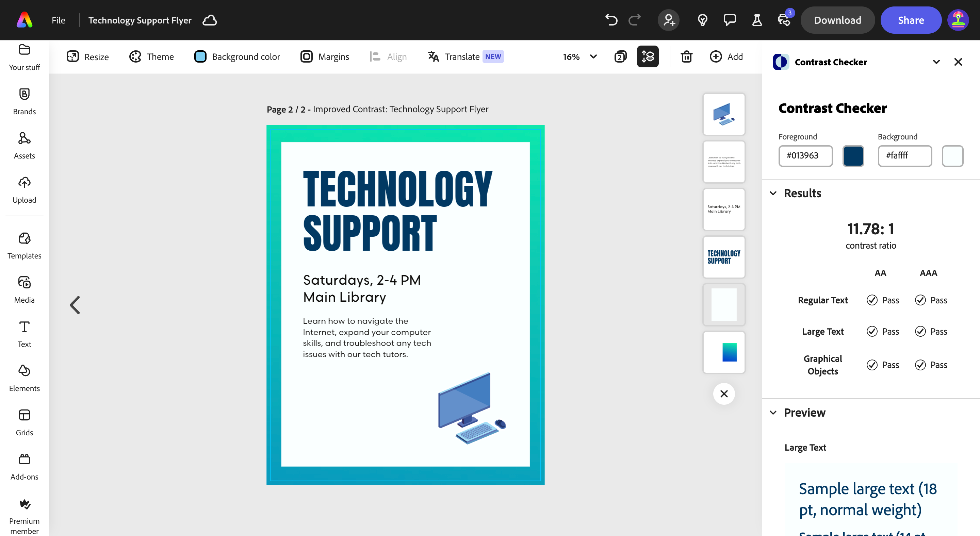The image size is (980, 536).
Task: Collapse the Results section
Action: (773, 193)
